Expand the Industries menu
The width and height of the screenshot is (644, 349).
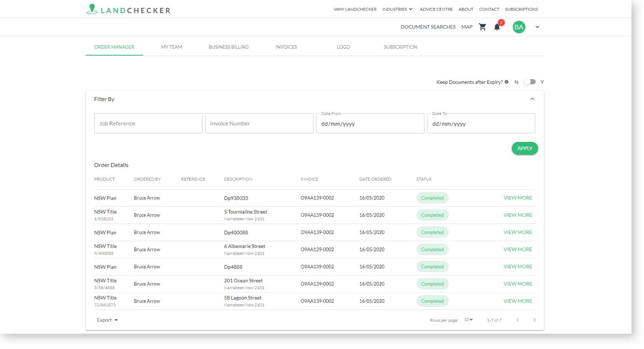(x=398, y=9)
